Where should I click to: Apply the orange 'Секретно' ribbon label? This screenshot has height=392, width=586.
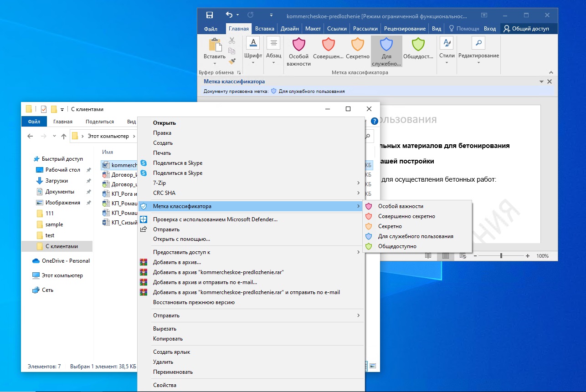tap(357, 45)
